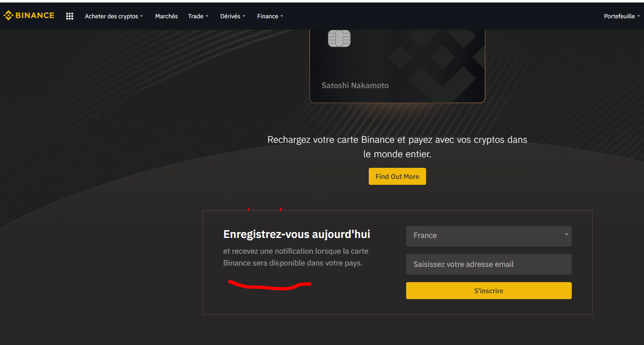Click the Rechargez votre carte Binance text
644x345 pixels.
coord(397,147)
